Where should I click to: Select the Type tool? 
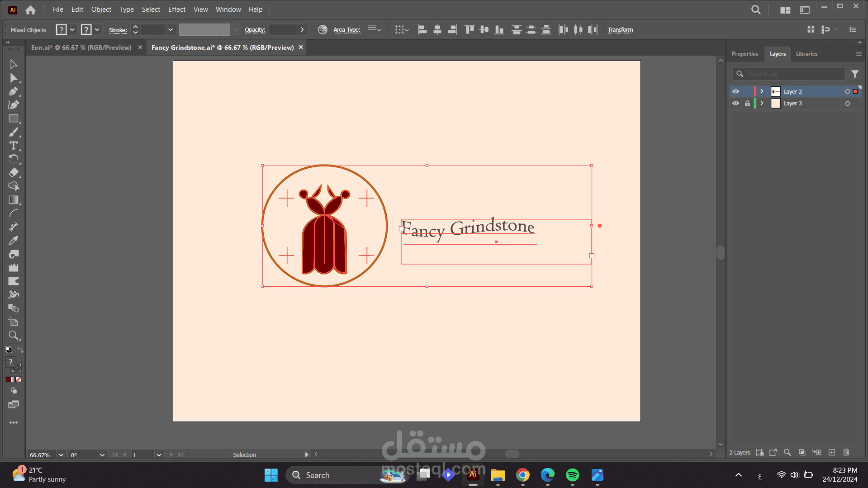(14, 146)
